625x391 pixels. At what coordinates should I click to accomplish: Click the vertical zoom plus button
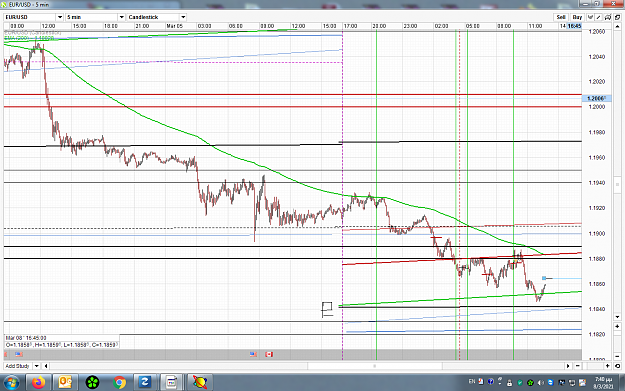(617, 326)
